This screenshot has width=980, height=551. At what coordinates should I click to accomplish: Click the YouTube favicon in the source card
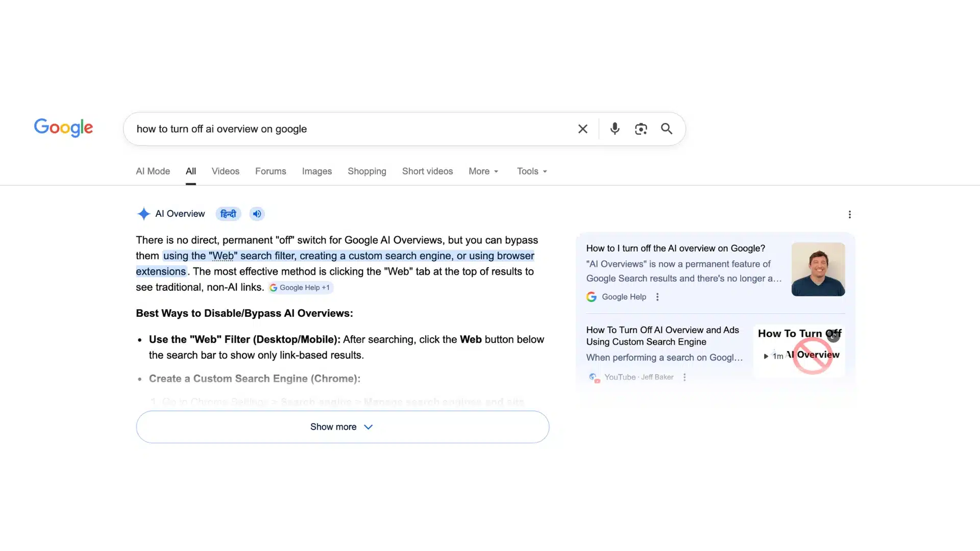point(594,378)
